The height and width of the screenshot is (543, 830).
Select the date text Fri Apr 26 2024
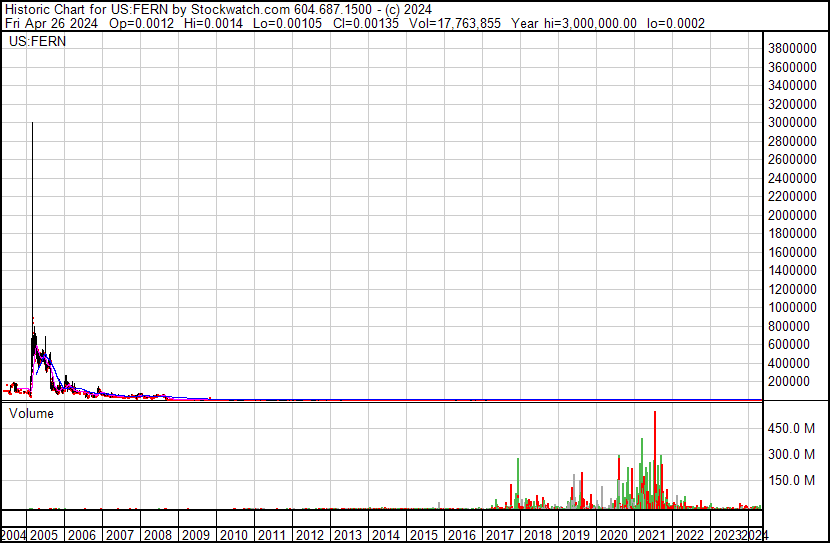51,23
